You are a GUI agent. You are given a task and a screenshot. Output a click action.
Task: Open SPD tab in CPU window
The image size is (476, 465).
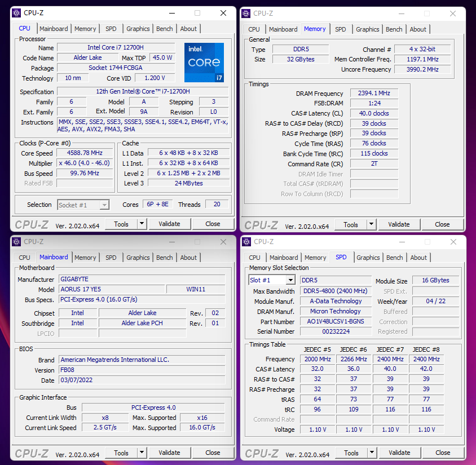[x=111, y=29]
